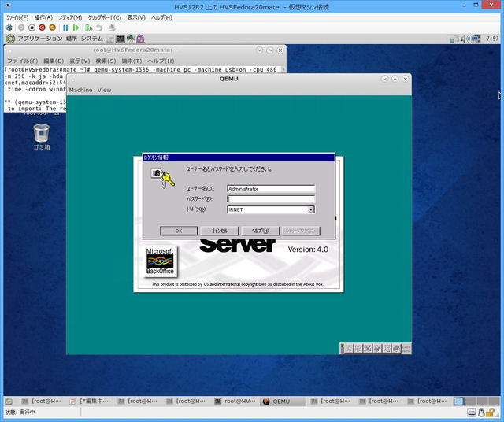Open ヘルプ(H) menu in Hyper-V menu bar

pyautogui.click(x=161, y=17)
